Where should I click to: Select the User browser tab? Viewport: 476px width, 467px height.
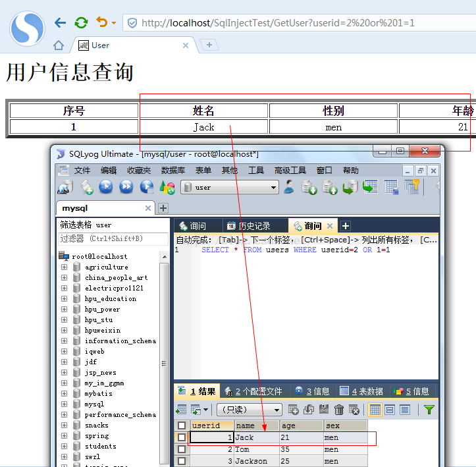pyautogui.click(x=134, y=45)
